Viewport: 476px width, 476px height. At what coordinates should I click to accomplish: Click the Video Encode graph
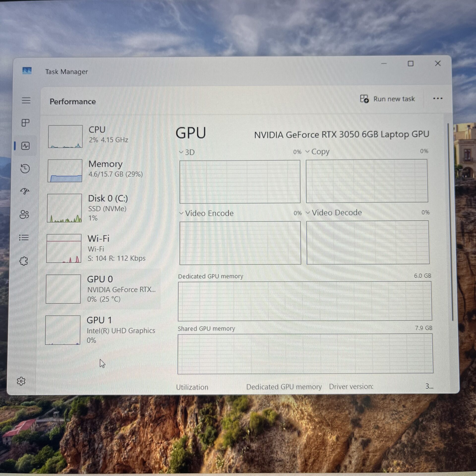(240, 243)
